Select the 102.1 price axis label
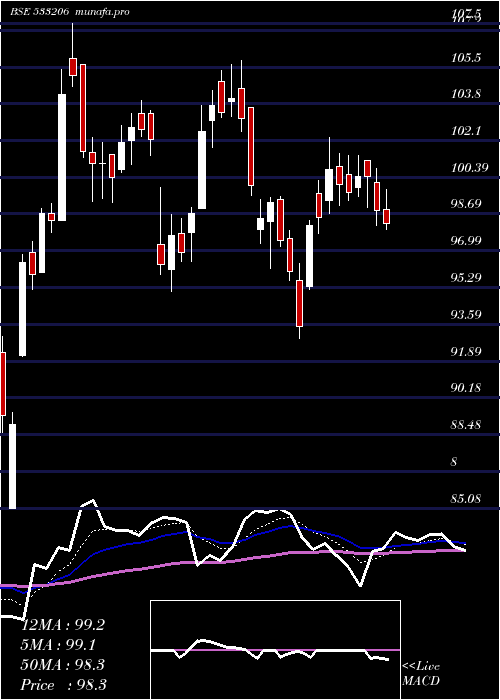Viewport: 500px width, 700px height. point(466,131)
